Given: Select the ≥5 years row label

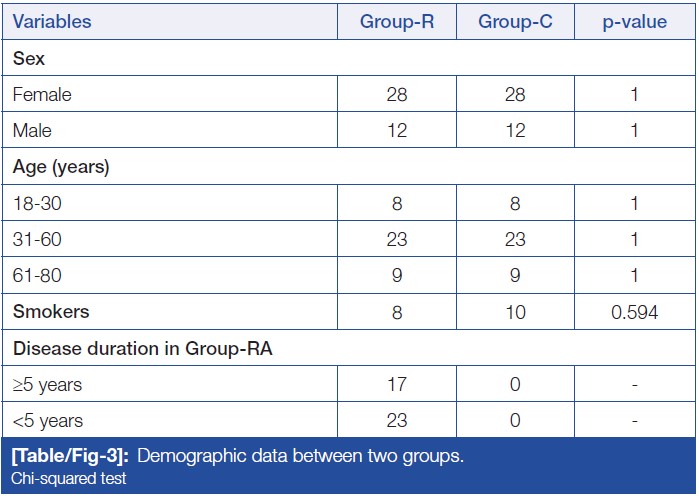Looking at the screenshot, I should [46, 384].
